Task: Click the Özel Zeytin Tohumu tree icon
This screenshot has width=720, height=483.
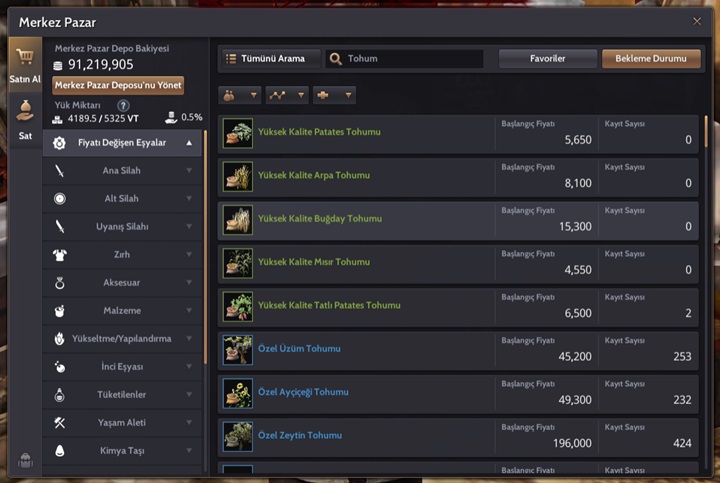Action: click(238, 437)
